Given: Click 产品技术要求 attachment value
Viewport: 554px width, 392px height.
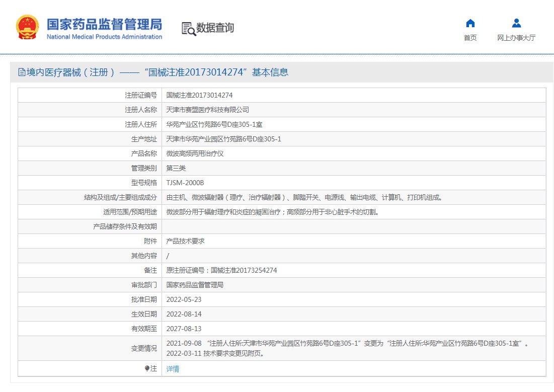Looking at the screenshot, I should 186,241.
